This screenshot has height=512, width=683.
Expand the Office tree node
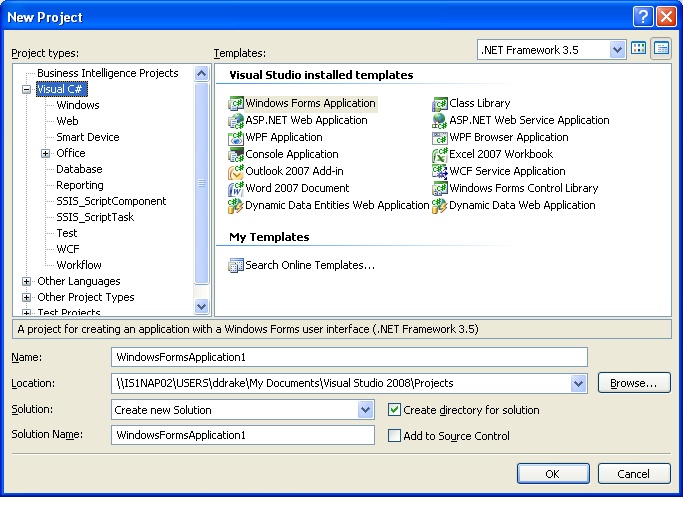click(x=46, y=153)
